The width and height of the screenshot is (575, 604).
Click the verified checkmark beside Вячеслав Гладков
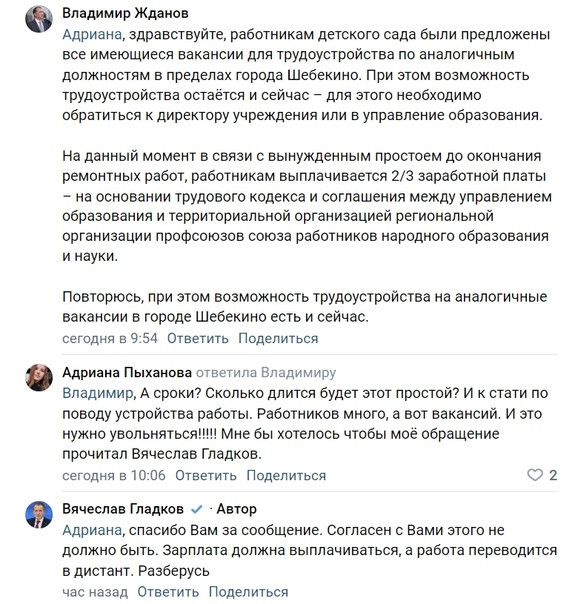(x=196, y=509)
